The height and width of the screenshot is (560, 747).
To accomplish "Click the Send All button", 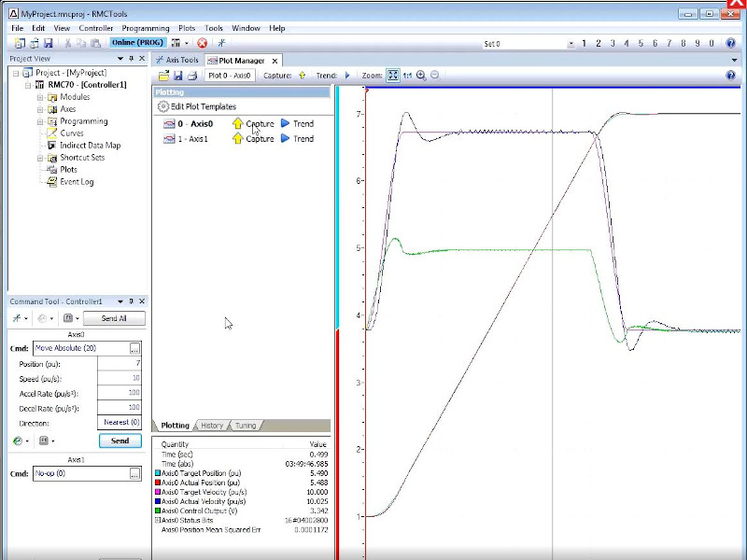I will (114, 318).
